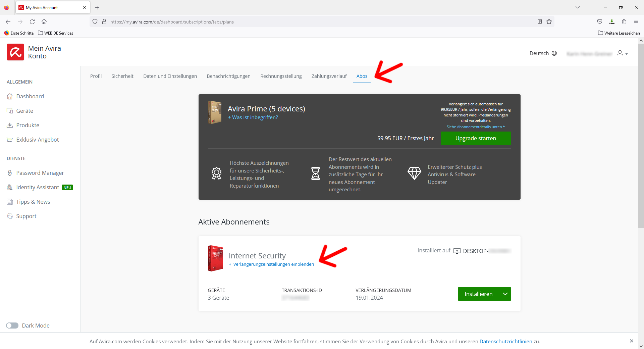Screen dimensions: 644x349
Task: Click the shield tracking protection icon
Action: [95, 22]
